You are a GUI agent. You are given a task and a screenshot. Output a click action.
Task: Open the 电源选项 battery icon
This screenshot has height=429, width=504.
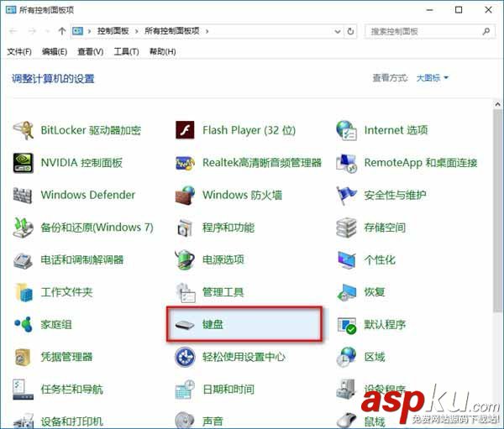185,260
